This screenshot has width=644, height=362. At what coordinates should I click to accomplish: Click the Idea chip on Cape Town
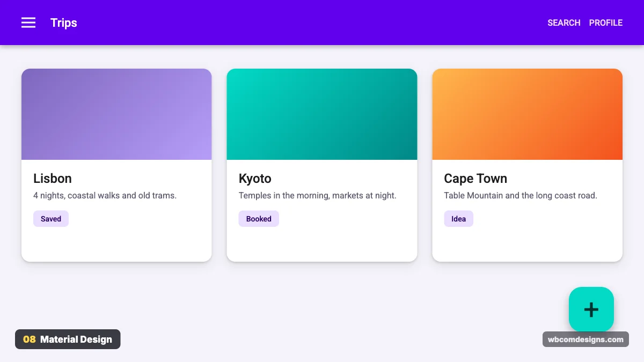click(x=459, y=219)
